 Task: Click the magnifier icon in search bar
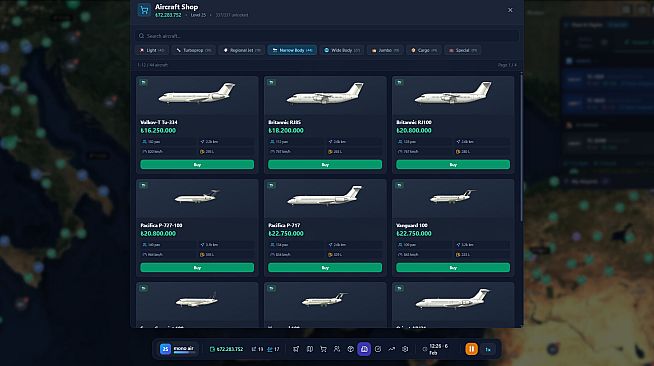[141, 36]
